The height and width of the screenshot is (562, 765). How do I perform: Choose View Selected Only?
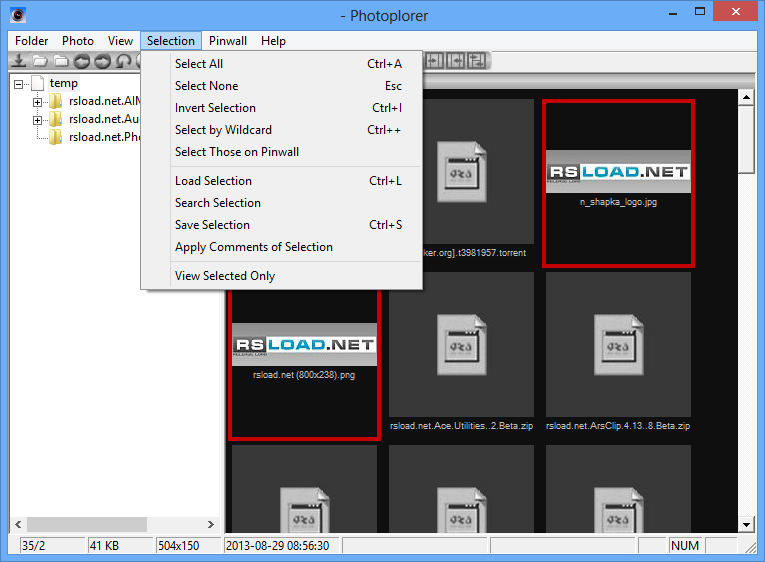(282, 276)
